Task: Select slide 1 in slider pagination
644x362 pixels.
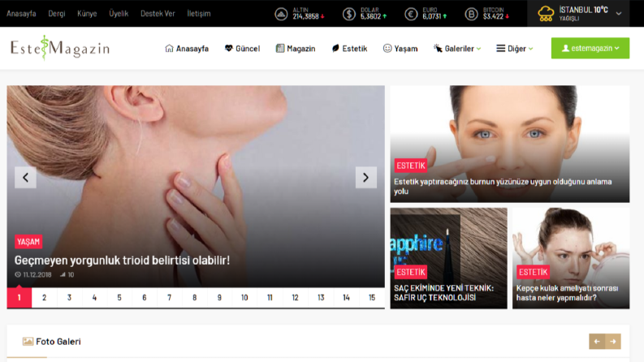Action: tap(19, 298)
